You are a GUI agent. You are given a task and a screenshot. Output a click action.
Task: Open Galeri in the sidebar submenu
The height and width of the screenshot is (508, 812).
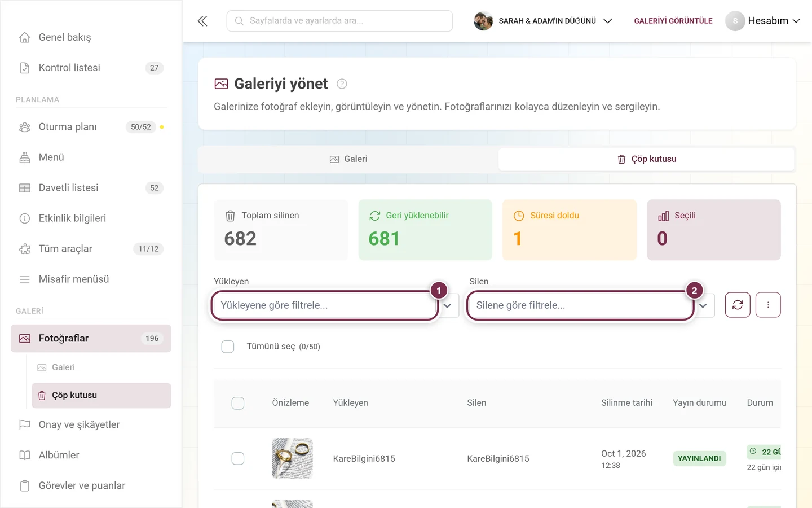[x=101, y=367]
